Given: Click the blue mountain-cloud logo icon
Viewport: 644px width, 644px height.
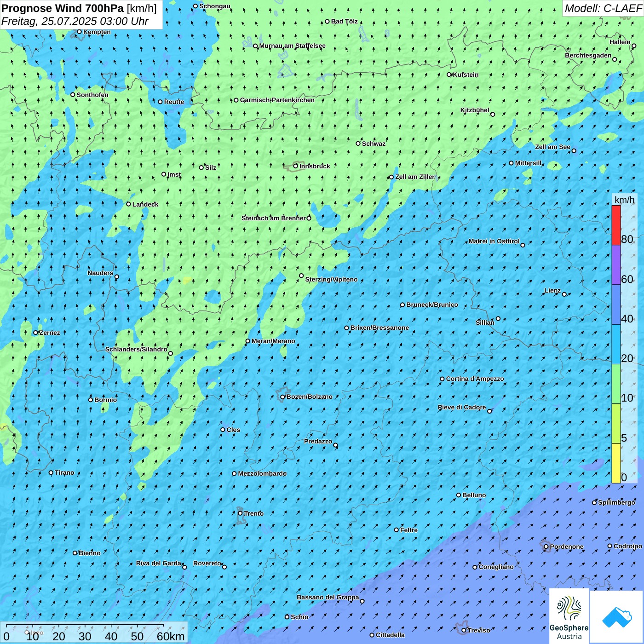Looking at the screenshot, I should [616, 617].
